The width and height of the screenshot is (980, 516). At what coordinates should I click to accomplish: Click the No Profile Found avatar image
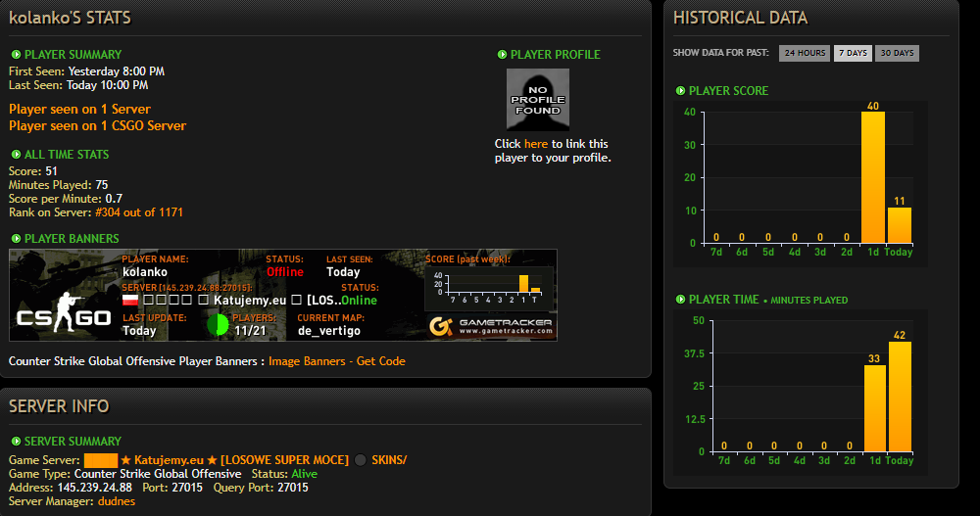537,99
